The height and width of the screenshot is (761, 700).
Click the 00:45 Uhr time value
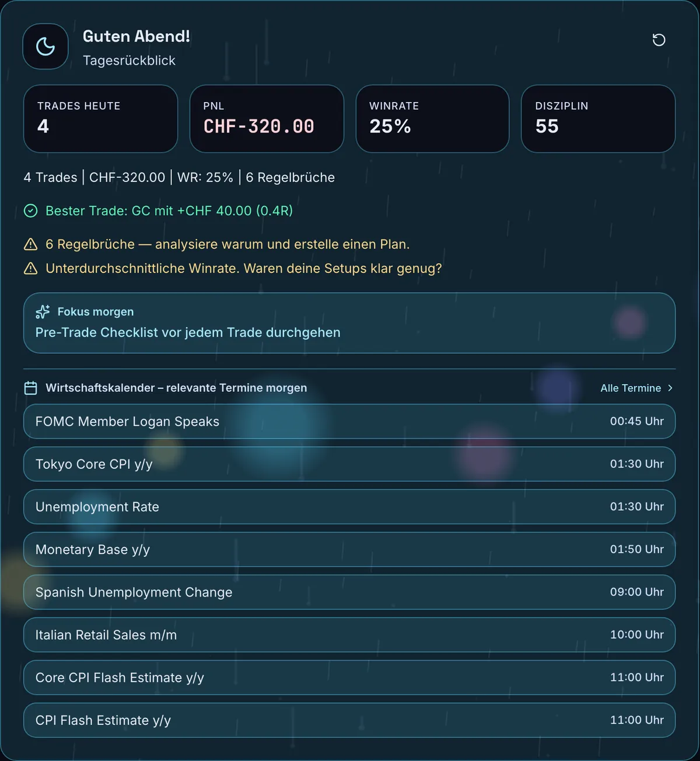click(x=637, y=421)
